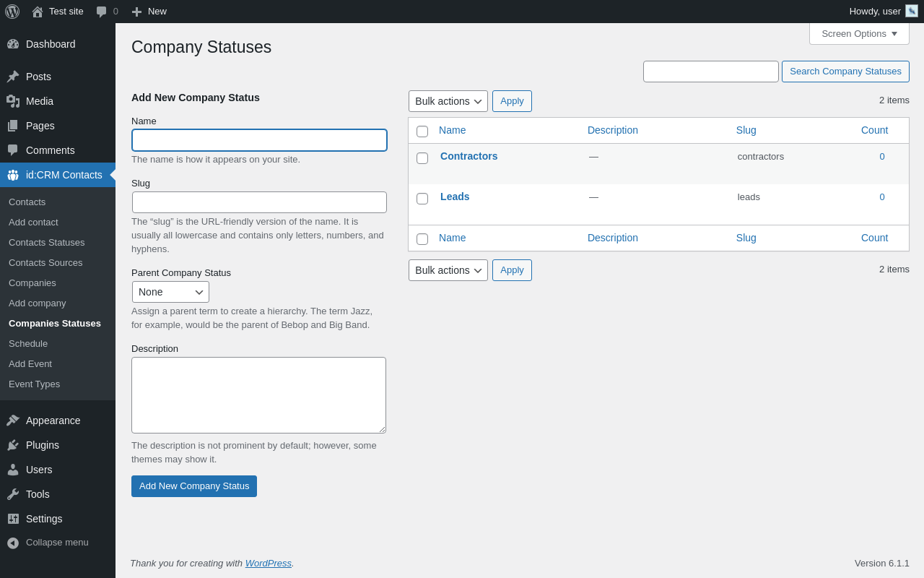Click the Media sidebar icon
The height and width of the screenshot is (578, 924).
click(13, 101)
